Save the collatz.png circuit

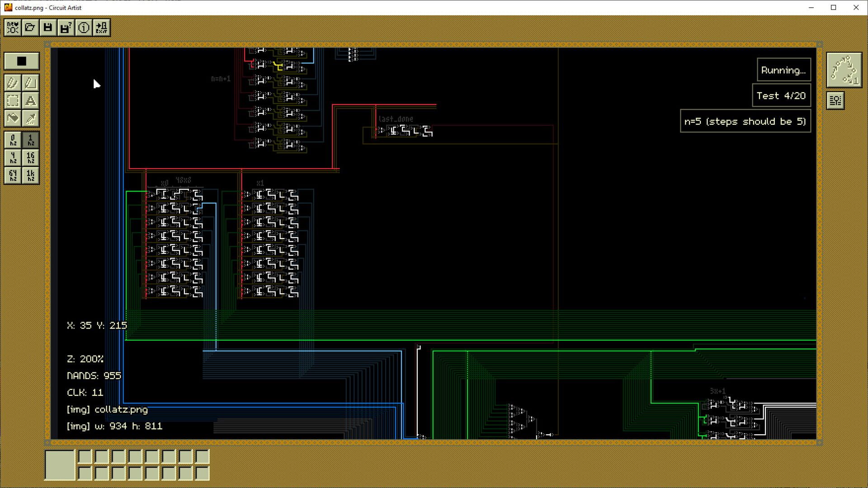48,28
